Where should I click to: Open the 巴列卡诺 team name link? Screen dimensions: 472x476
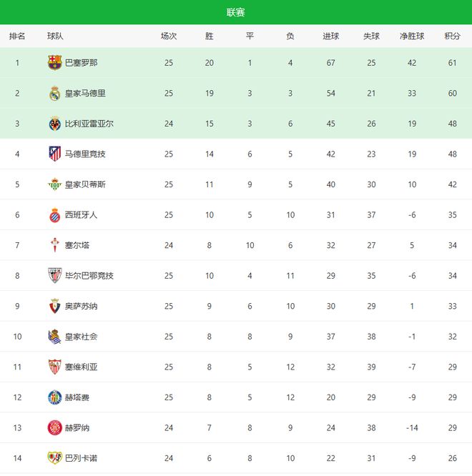tap(81, 458)
